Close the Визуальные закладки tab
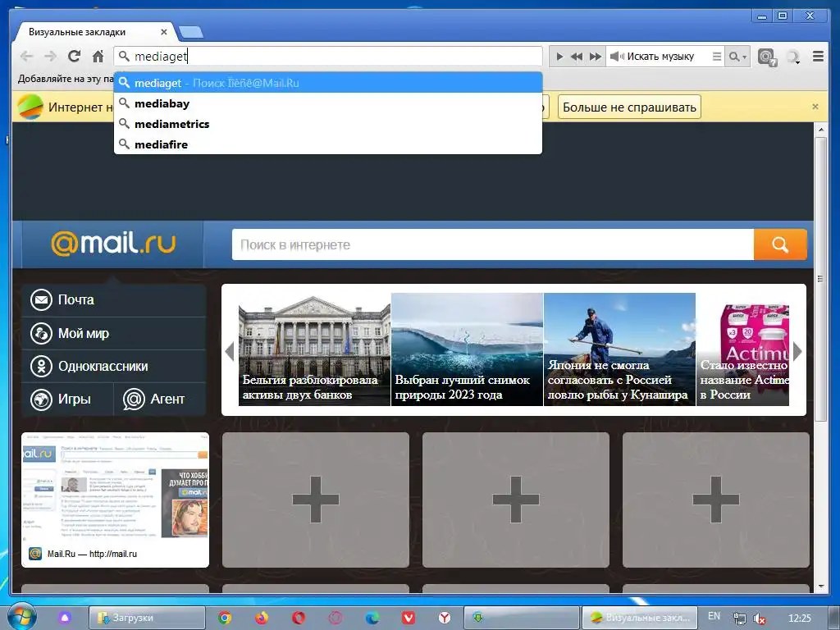The image size is (840, 630). 164,32
